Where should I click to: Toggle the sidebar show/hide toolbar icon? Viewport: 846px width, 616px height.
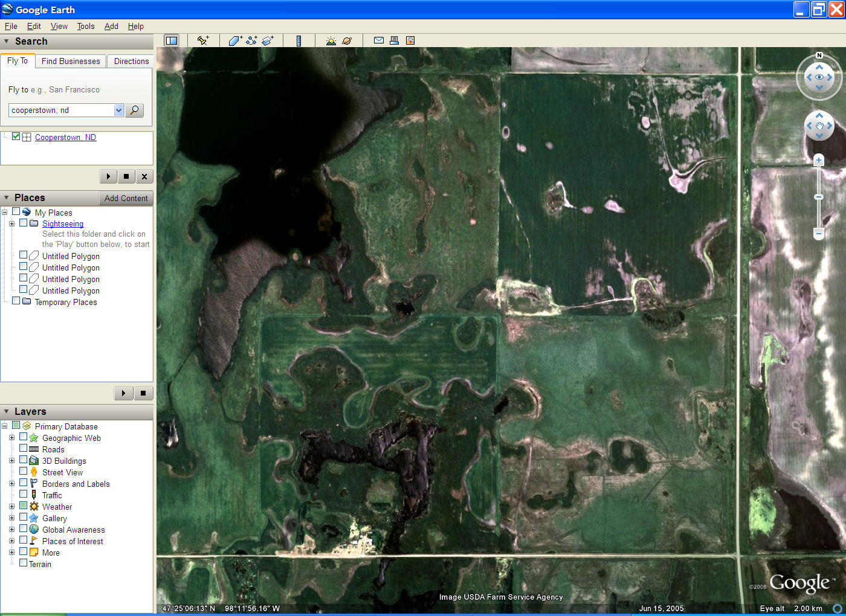pos(172,40)
